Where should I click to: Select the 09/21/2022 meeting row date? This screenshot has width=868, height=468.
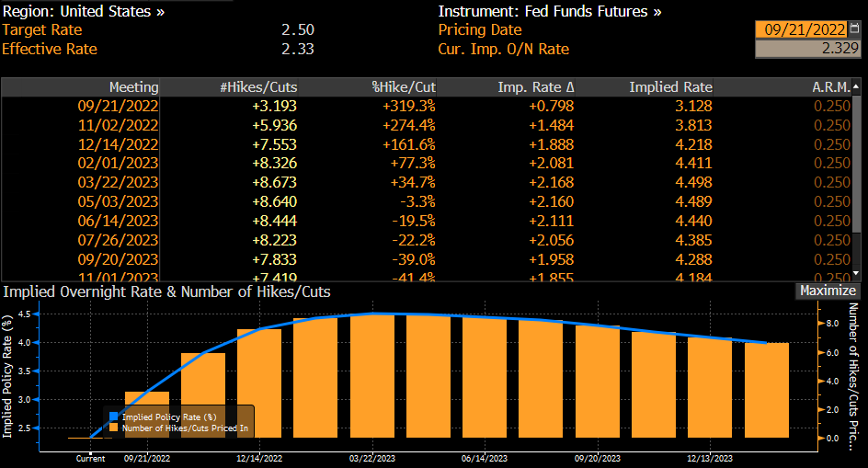(x=118, y=106)
